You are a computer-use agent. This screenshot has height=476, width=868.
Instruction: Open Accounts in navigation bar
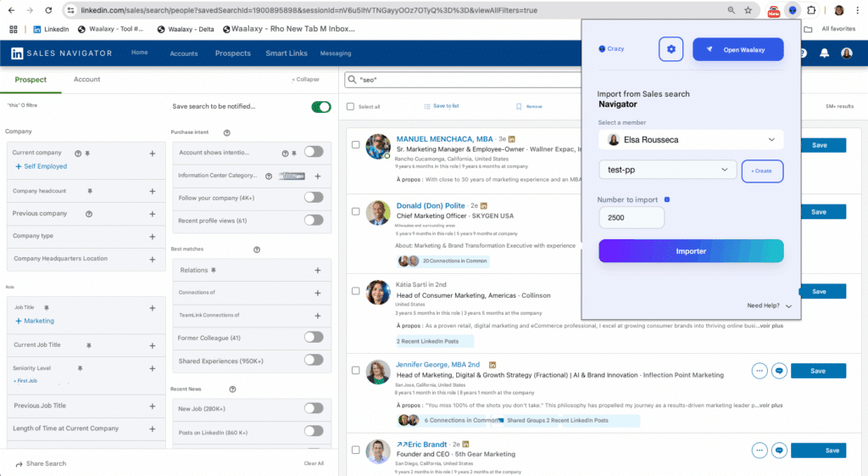click(x=184, y=53)
